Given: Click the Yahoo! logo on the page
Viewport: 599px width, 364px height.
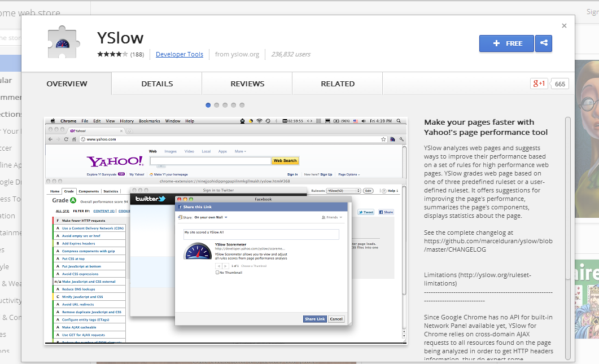Looking at the screenshot, I should (115, 161).
